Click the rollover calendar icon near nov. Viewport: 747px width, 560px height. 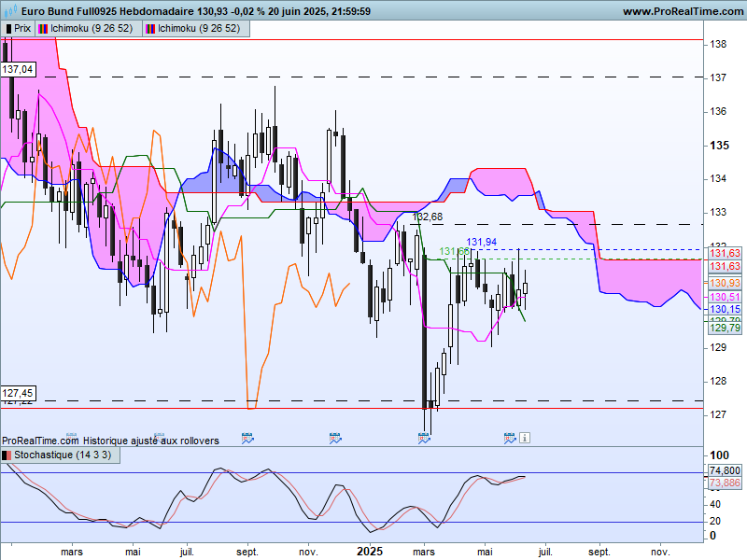coord(335,438)
